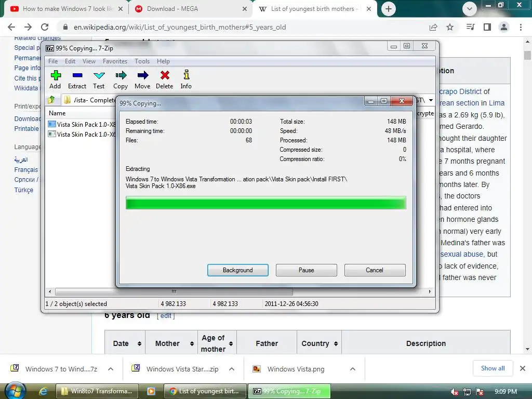Open the 7-Zip Tools menu
Image resolution: width=532 pixels, height=399 pixels.
[x=142, y=61]
